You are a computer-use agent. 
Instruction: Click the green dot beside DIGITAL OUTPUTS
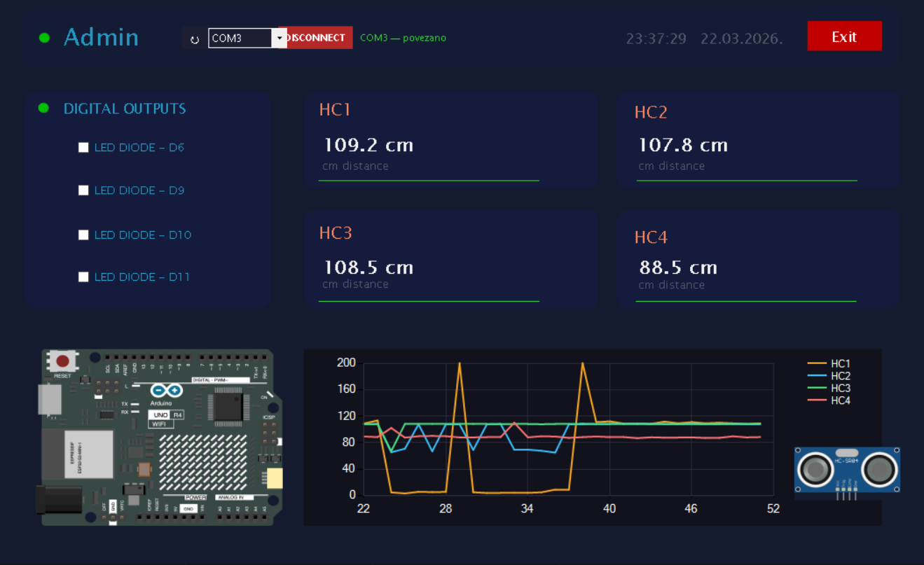tap(43, 108)
